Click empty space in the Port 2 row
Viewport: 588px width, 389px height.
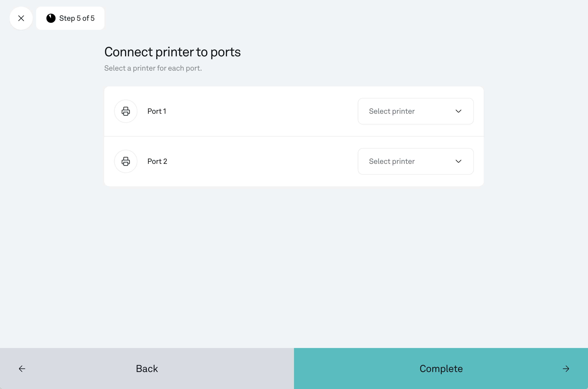point(260,161)
